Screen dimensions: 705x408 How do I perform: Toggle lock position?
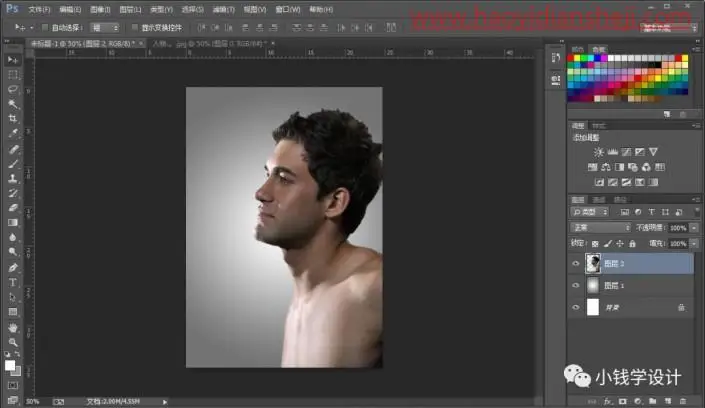click(x=620, y=244)
